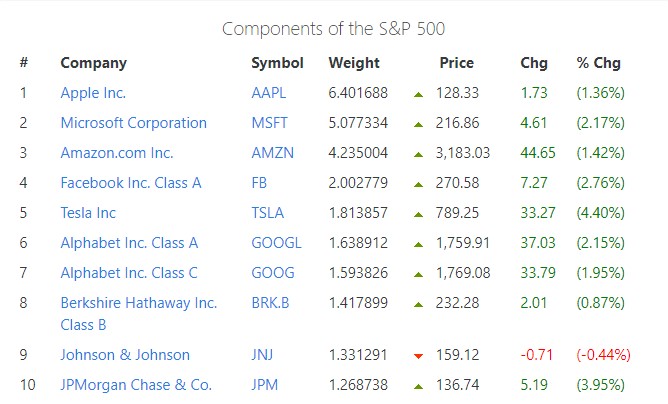Click the up arrow next to Microsoft's price
Screen dimensions: 668x404
coord(418,124)
